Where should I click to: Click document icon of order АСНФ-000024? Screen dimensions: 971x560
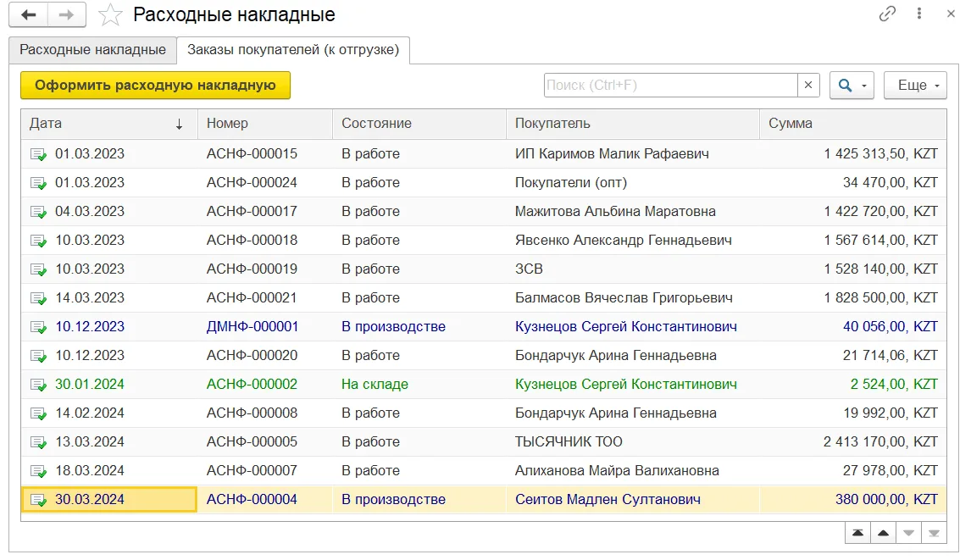(38, 183)
